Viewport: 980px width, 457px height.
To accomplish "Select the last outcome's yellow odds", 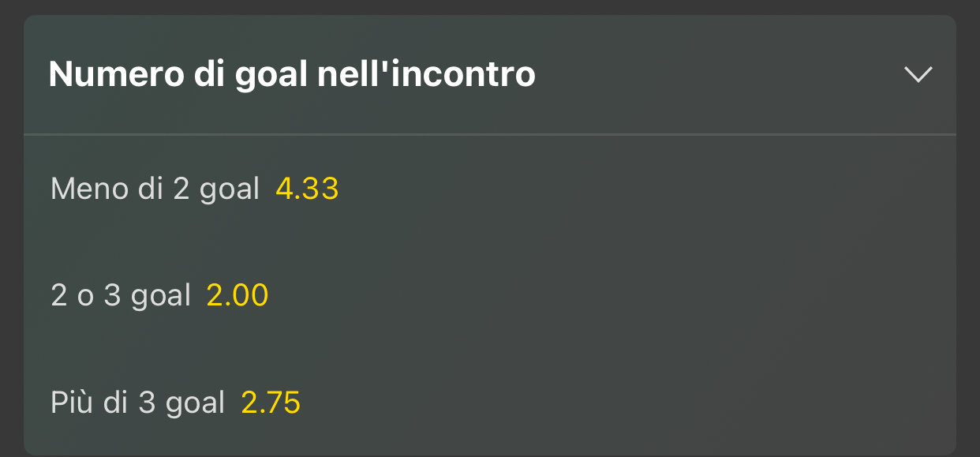I will (x=271, y=403).
